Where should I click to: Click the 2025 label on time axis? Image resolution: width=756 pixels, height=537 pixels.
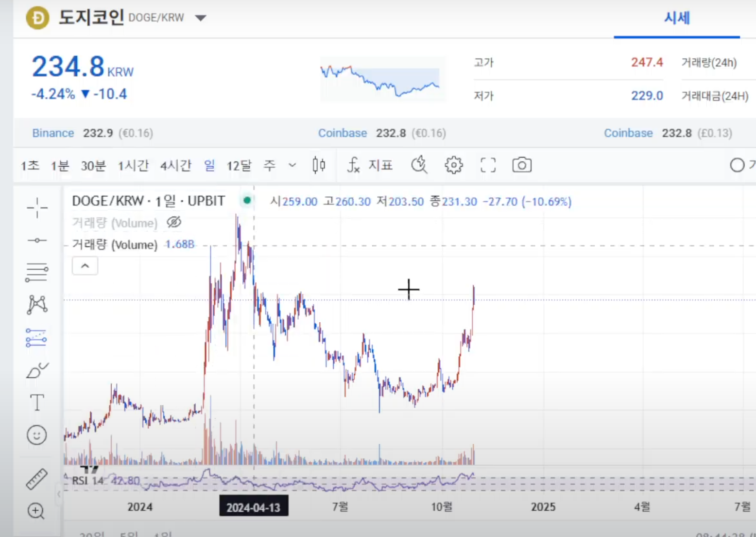pyautogui.click(x=543, y=507)
